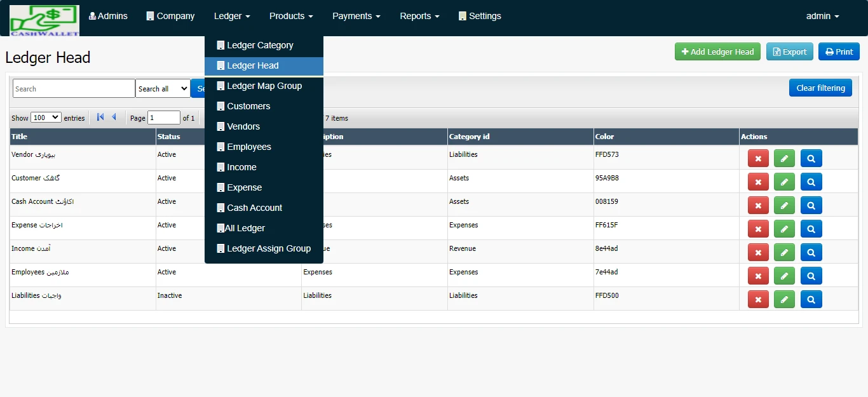The width and height of the screenshot is (868, 397).
Task: Expand the admin user menu
Action: (822, 16)
